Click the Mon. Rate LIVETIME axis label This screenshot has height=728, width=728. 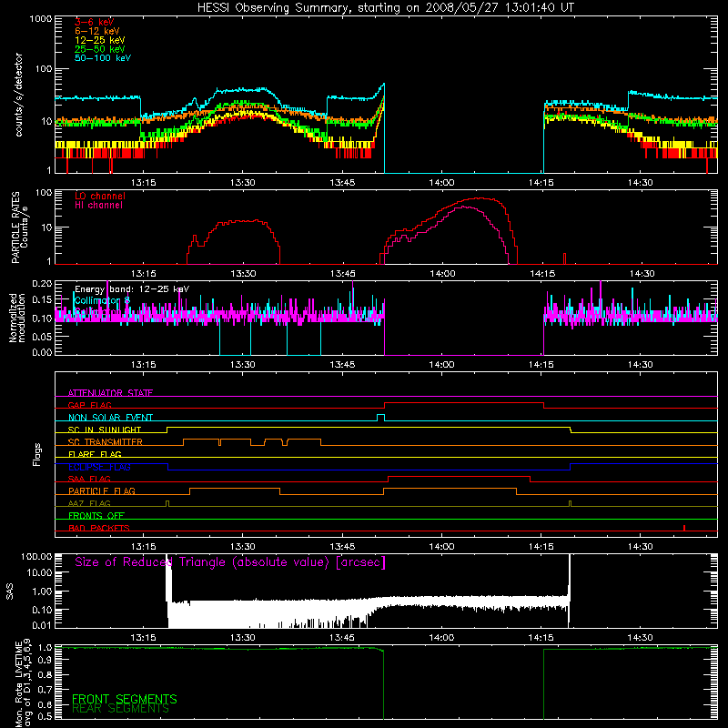point(23,684)
